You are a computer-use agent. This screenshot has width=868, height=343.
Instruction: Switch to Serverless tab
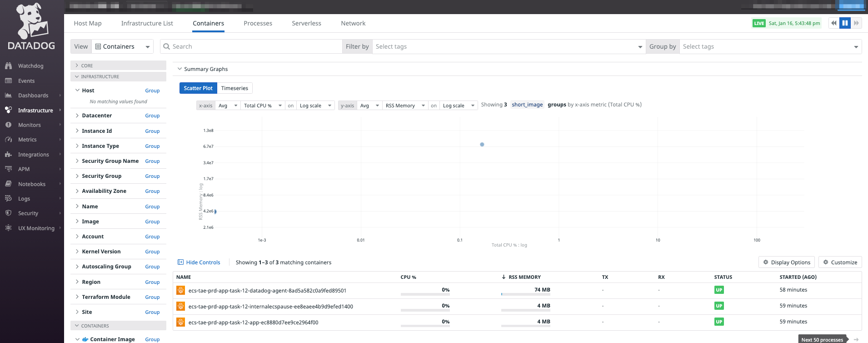coord(306,23)
